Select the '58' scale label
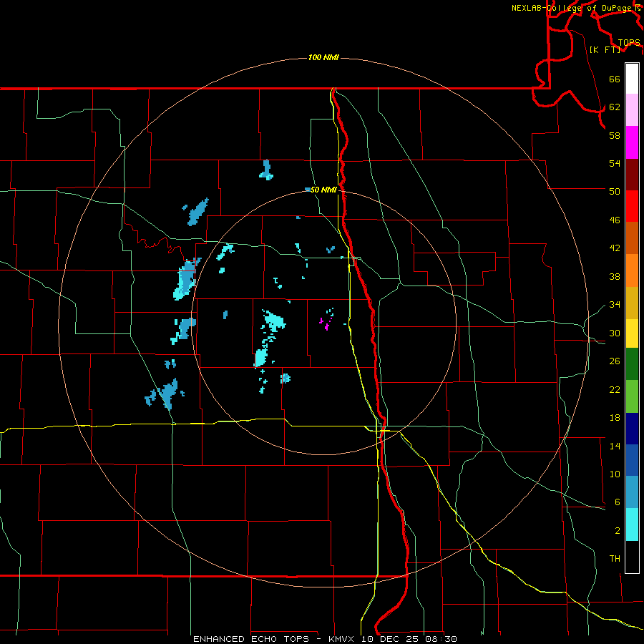Viewport: 644px width, 644px height. pyautogui.click(x=615, y=135)
